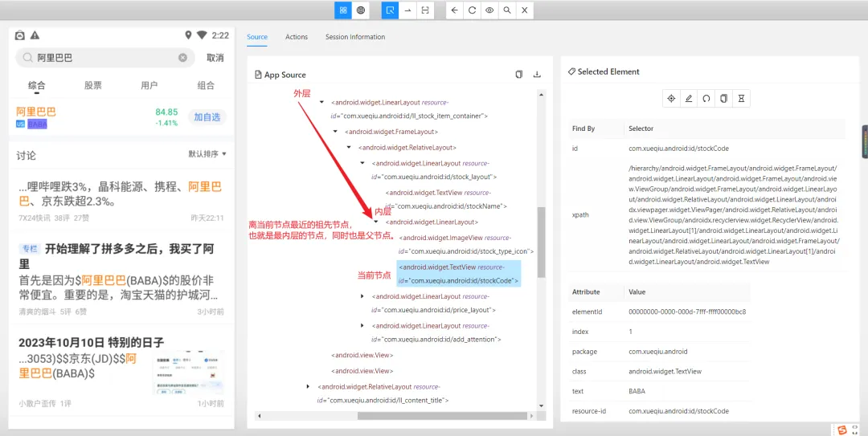Clear the 阿里巴巴 search field X icon
This screenshot has width=868, height=436.
pyautogui.click(x=182, y=58)
